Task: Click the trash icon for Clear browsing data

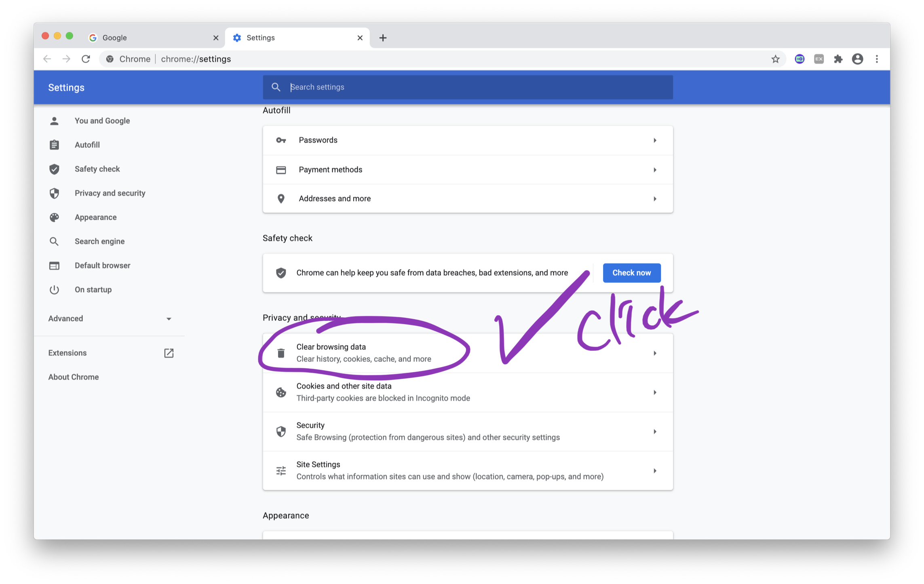Action: click(x=281, y=353)
